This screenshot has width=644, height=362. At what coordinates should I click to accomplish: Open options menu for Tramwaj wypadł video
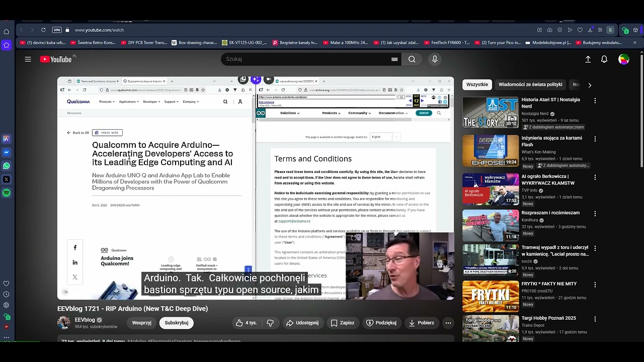tap(595, 248)
